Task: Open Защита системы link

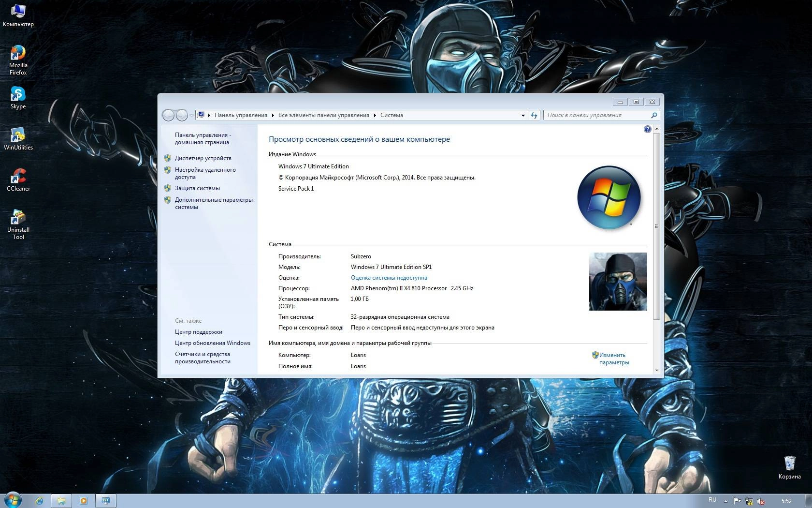Action: coord(197,188)
